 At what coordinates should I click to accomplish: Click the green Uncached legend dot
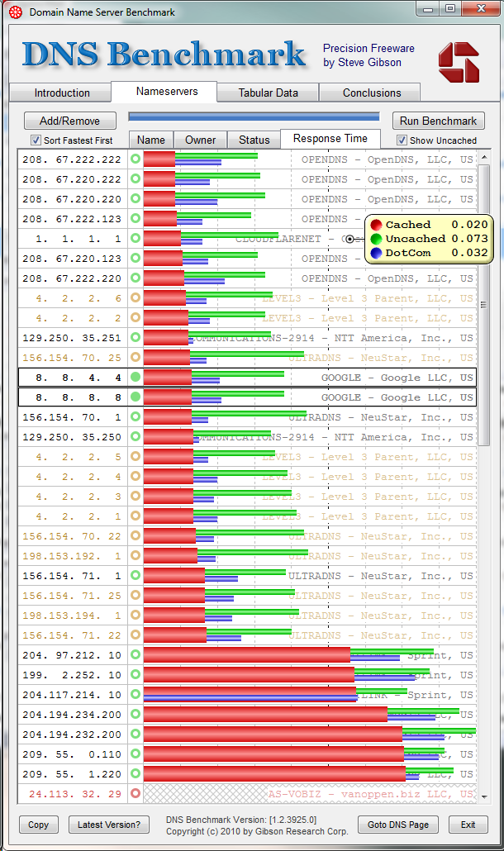point(376,239)
